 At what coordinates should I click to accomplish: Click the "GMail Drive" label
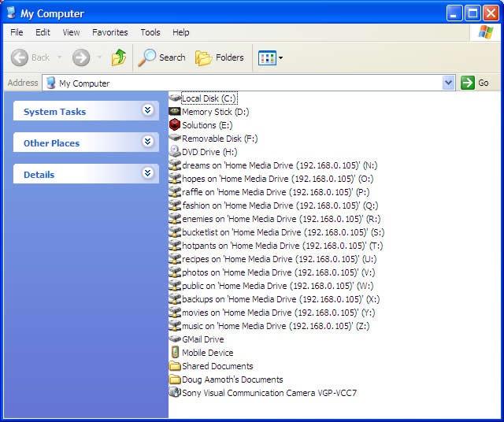(x=203, y=339)
